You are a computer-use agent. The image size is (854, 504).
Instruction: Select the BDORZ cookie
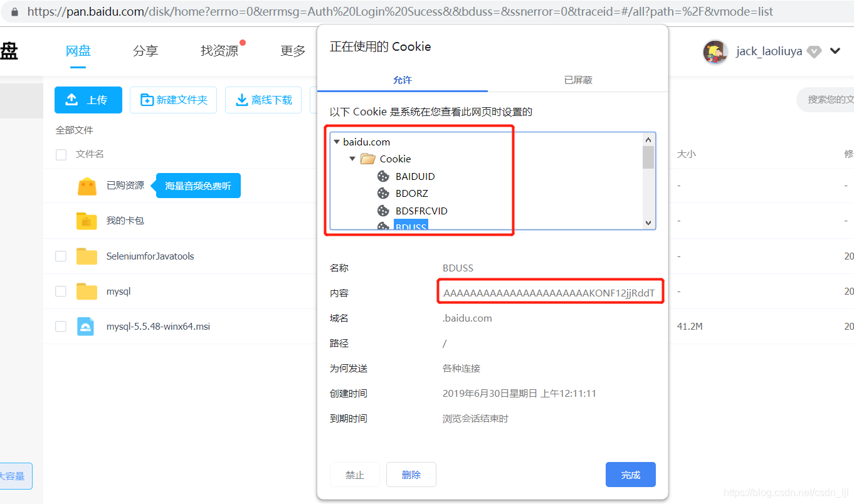click(x=412, y=193)
